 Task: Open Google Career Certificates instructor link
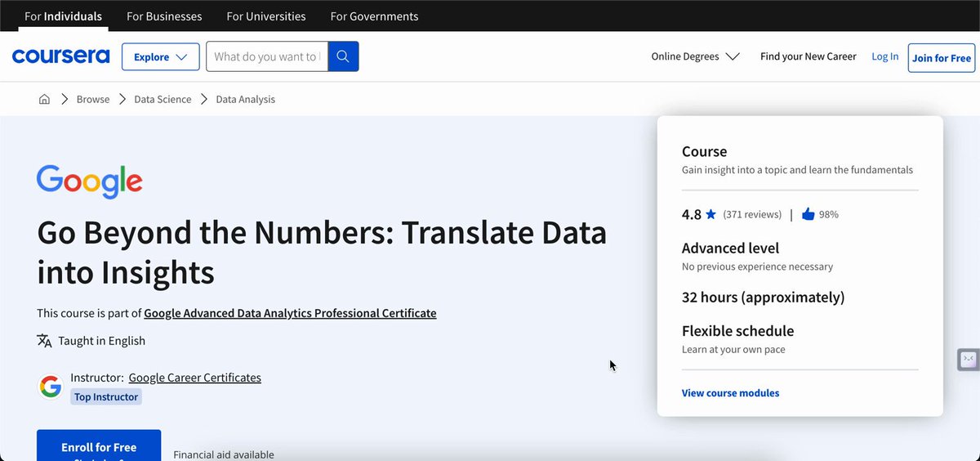(195, 378)
